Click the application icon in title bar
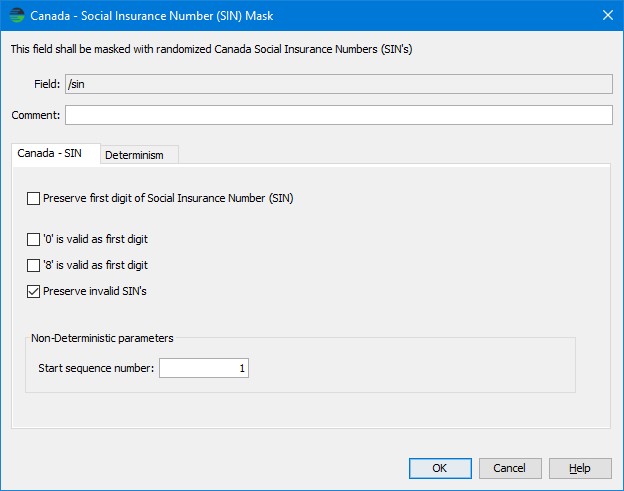 point(17,16)
